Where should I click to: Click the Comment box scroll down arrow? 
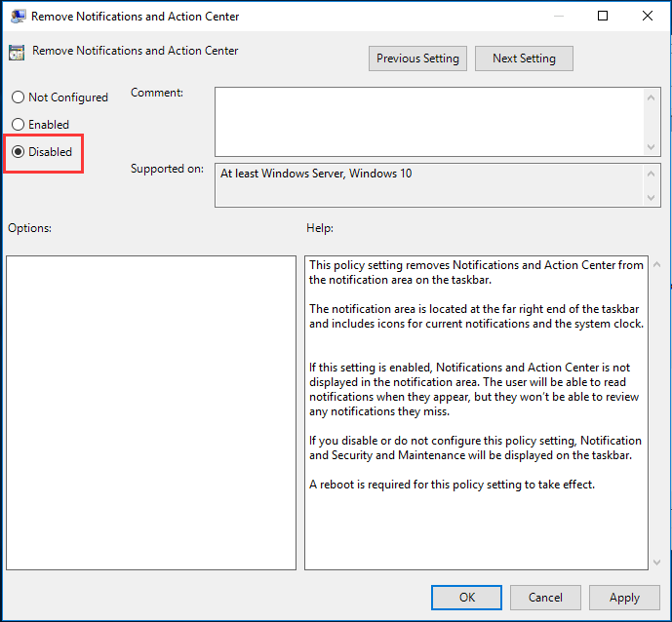click(651, 147)
